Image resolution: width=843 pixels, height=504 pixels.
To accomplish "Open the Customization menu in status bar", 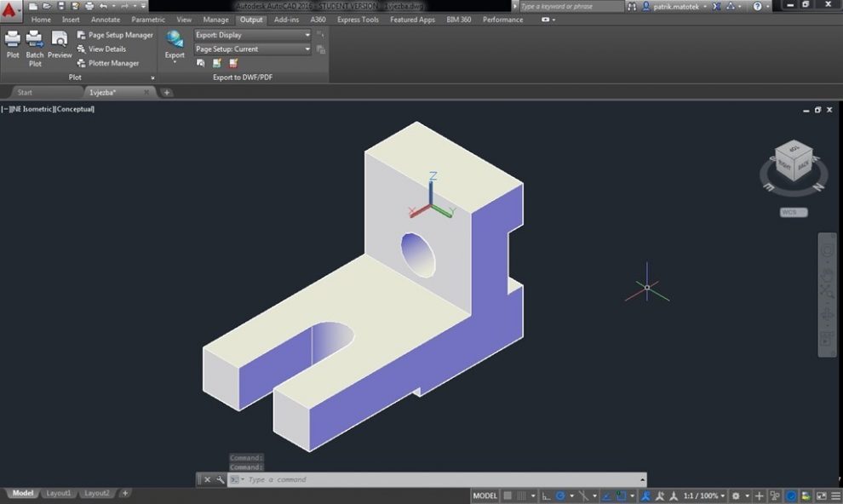I will pos(836,495).
